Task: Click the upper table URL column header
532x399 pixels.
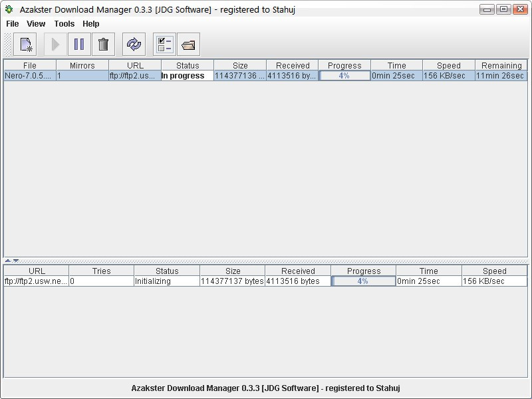Action: pos(135,65)
